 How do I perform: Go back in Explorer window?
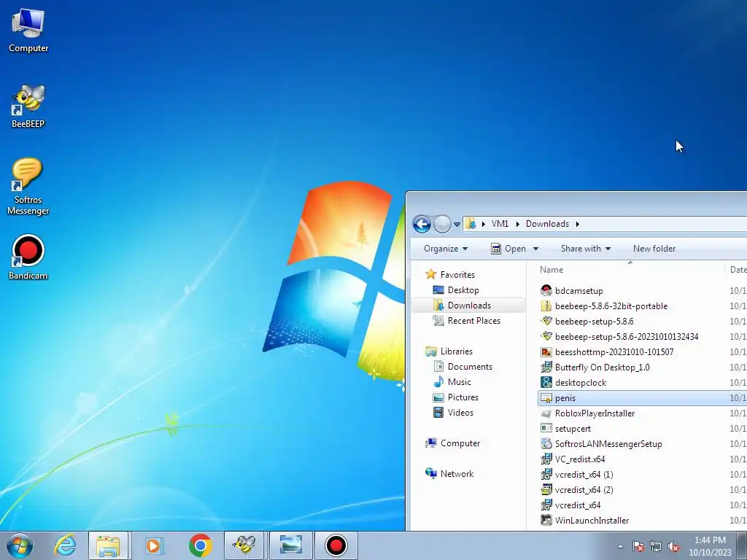point(422,224)
